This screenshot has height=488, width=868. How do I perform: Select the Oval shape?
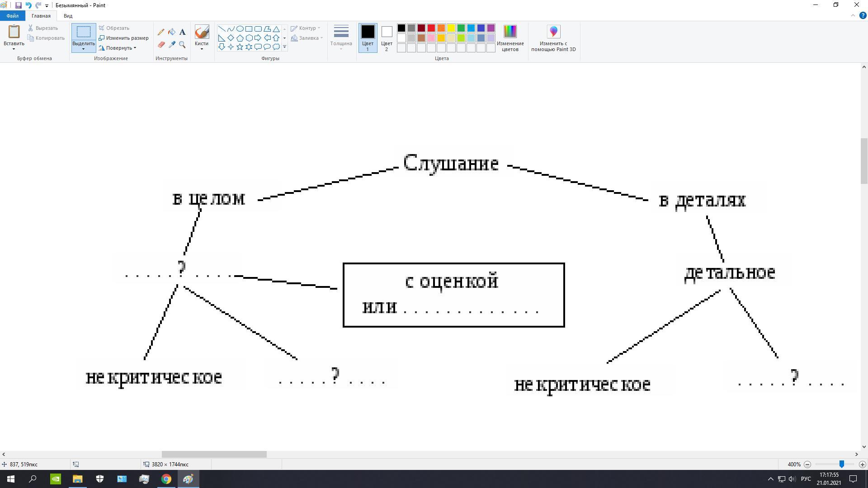click(240, 29)
